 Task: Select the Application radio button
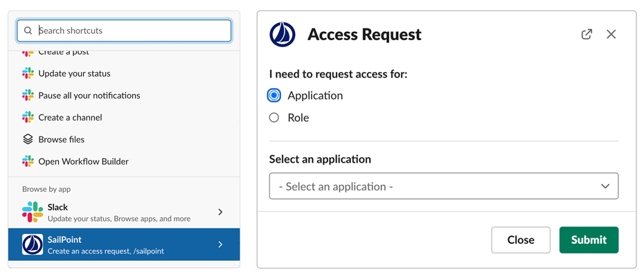tap(274, 96)
